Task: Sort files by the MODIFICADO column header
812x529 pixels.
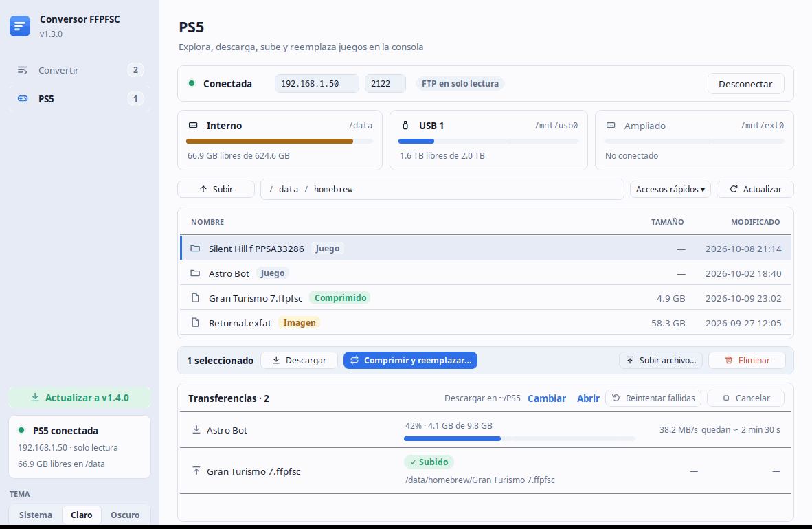Action: pos(755,222)
